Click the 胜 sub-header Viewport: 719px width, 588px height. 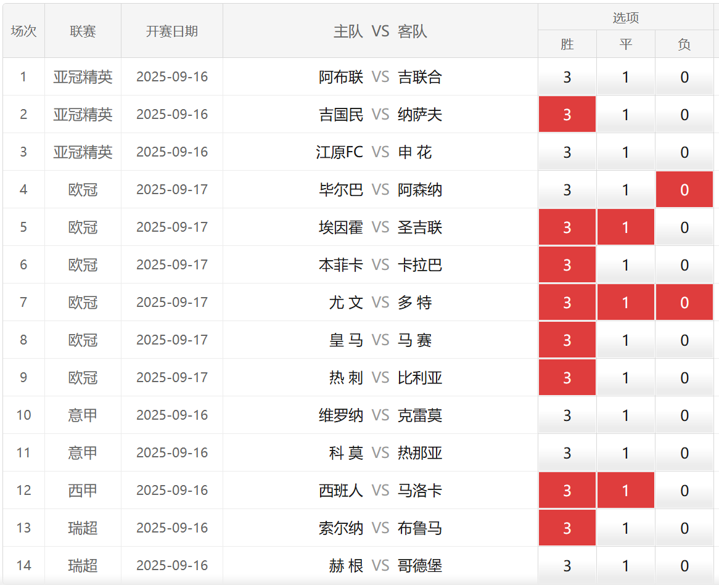[x=567, y=44]
